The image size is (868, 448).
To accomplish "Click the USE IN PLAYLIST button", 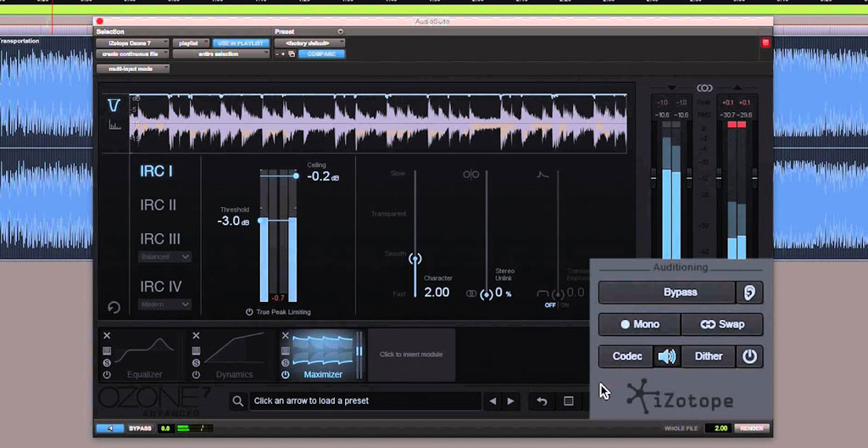I will pos(242,42).
